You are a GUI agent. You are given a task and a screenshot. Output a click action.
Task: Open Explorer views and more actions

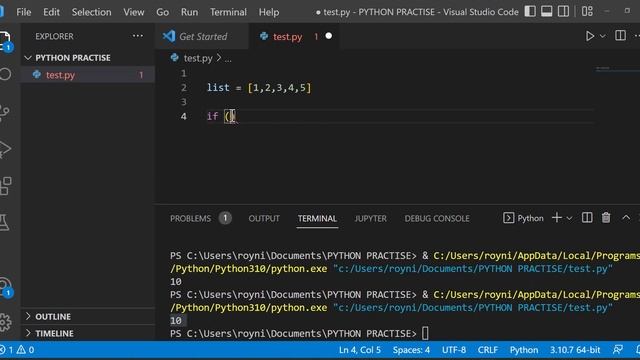(x=138, y=36)
